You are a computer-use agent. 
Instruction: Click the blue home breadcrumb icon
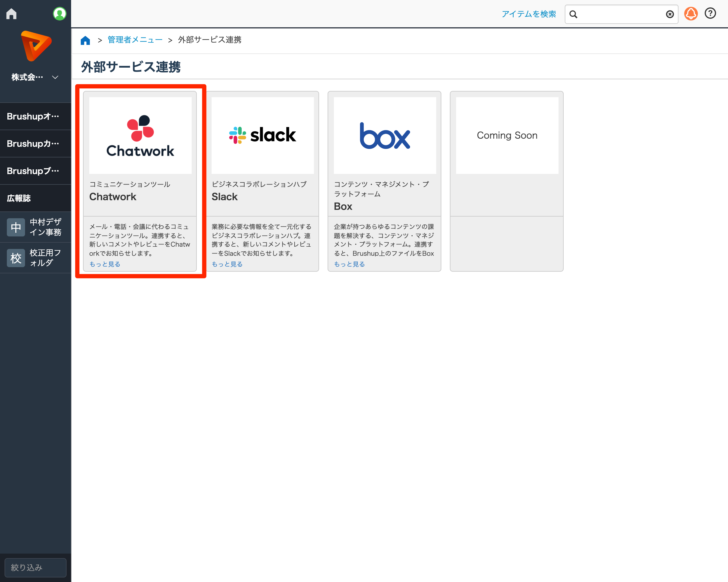pyautogui.click(x=85, y=40)
